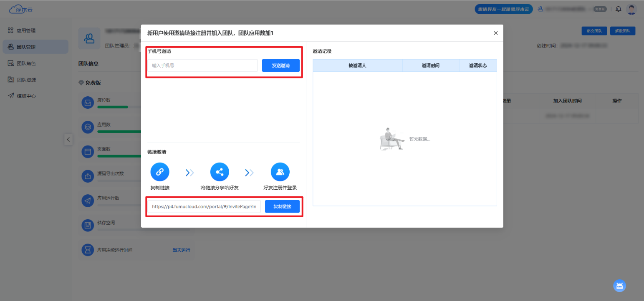The image size is (644, 301).
Task: Collapse the left sidebar with the chevron
Action: click(68, 139)
